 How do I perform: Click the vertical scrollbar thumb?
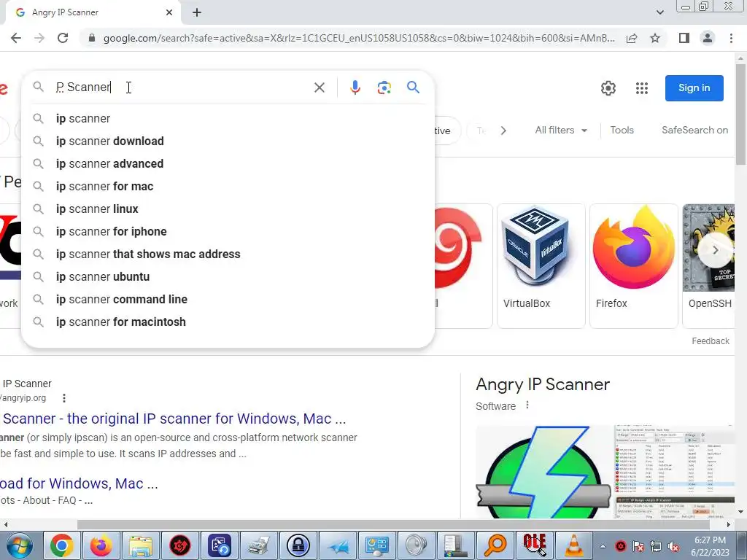[x=740, y=114]
